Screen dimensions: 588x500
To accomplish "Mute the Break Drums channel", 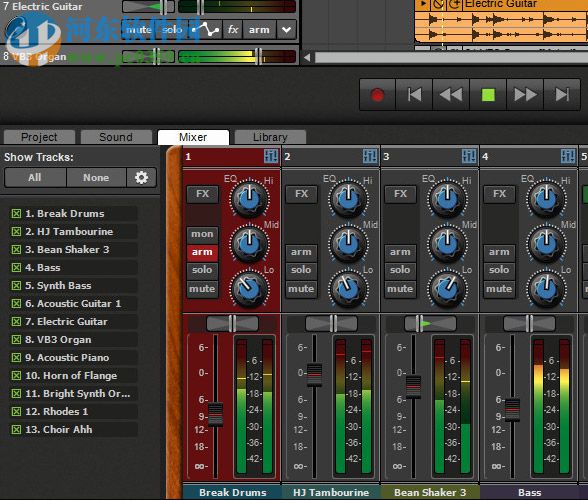I will pyautogui.click(x=202, y=289).
